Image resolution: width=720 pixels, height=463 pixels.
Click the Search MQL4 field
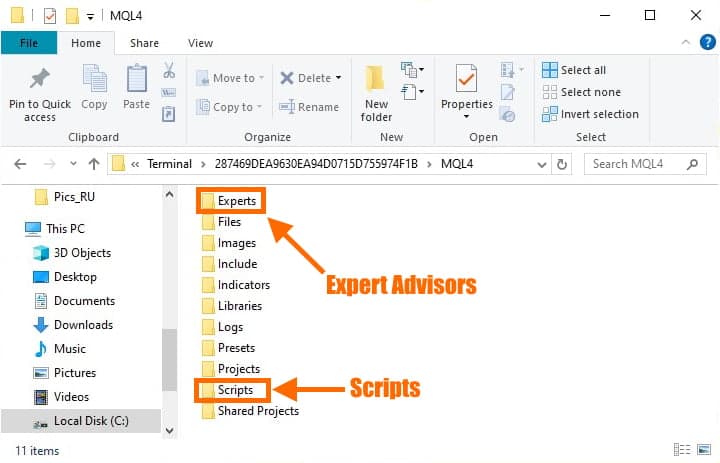(x=645, y=164)
